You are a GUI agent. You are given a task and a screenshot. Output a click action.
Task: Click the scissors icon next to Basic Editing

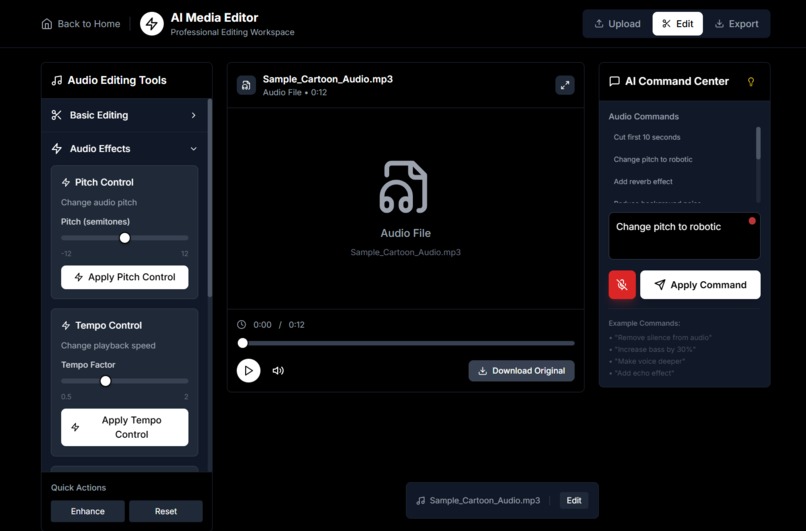(57, 115)
